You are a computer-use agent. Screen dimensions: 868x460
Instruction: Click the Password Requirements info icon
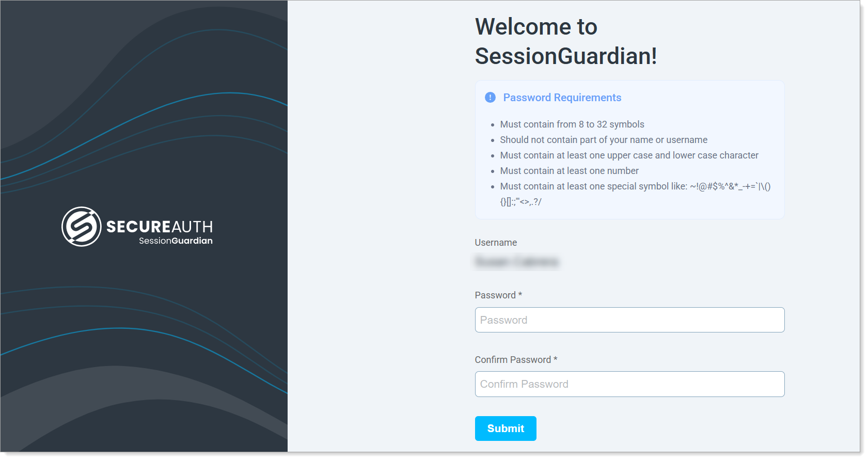pos(490,98)
